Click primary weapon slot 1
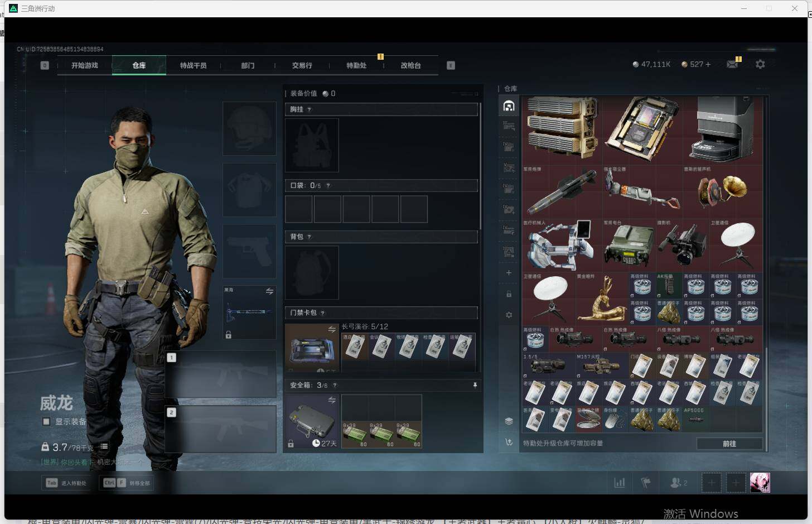This screenshot has height=524, width=812. [x=221, y=374]
